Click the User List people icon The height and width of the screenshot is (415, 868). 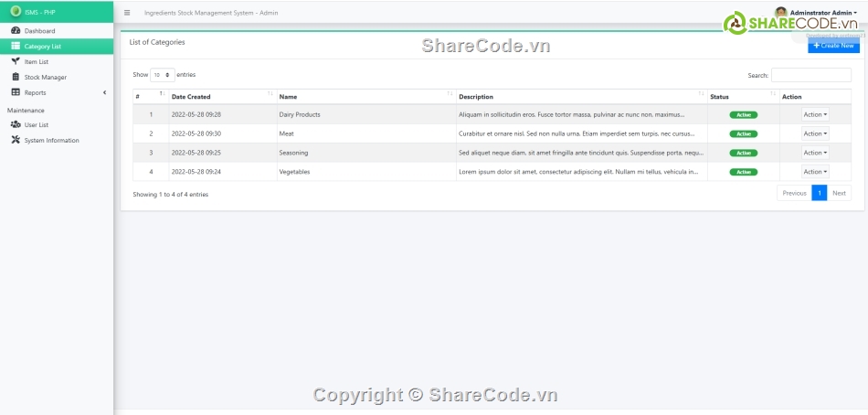[16, 124]
